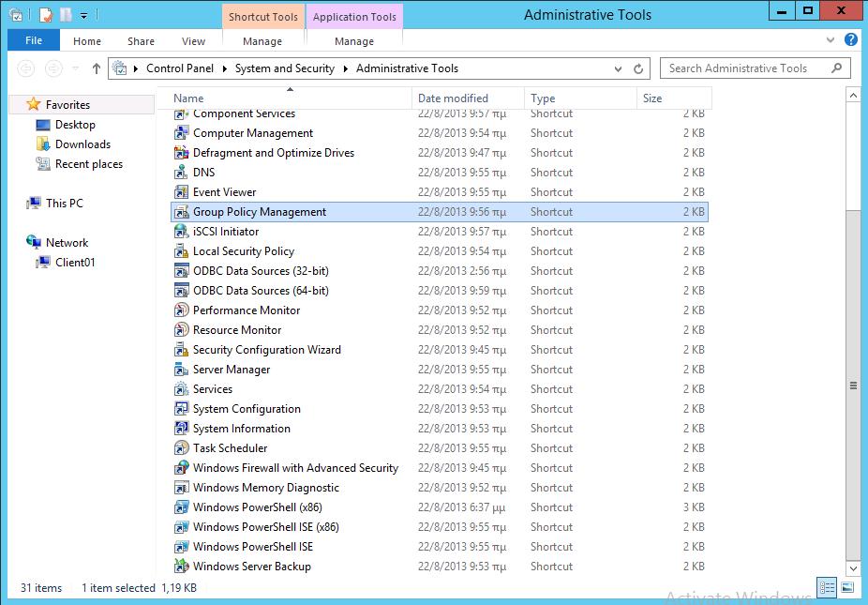The image size is (868, 605).
Task: Switch to details view in status bar
Action: [827, 587]
